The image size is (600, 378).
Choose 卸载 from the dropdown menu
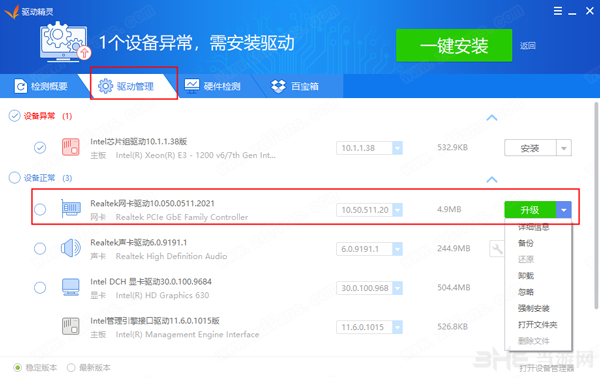tap(526, 276)
